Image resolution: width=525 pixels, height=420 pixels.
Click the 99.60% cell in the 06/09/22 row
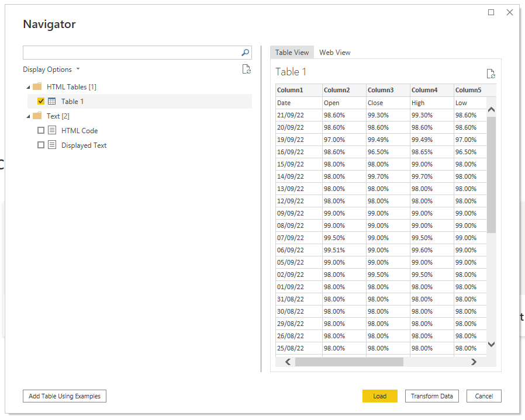click(432, 250)
